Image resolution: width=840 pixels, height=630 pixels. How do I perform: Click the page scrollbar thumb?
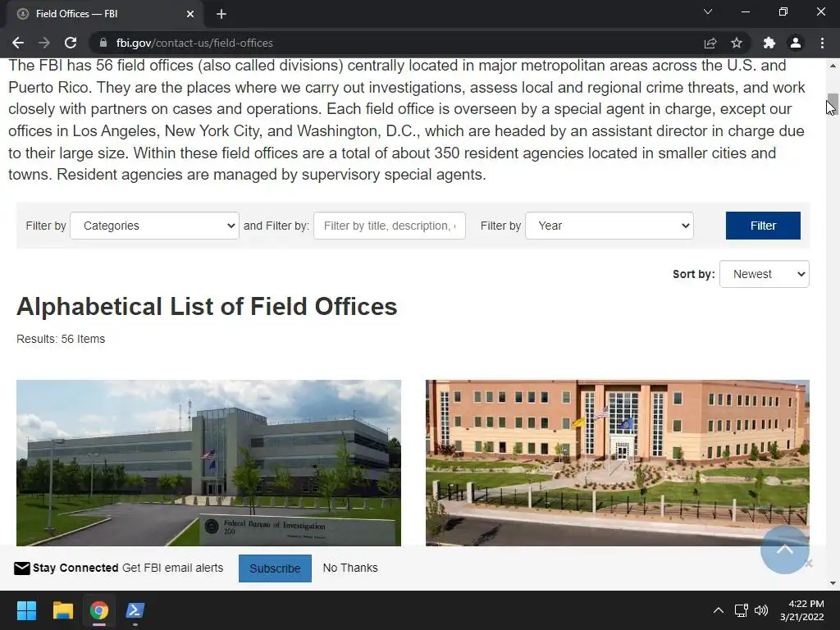click(833, 103)
